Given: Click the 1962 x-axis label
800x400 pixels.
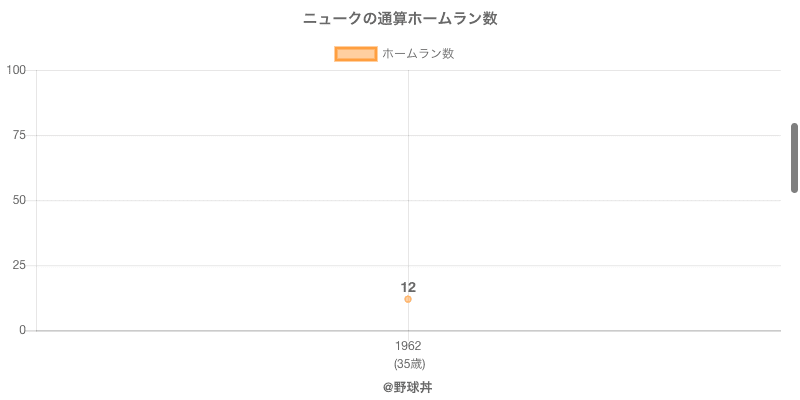Looking at the screenshot, I should [x=408, y=346].
